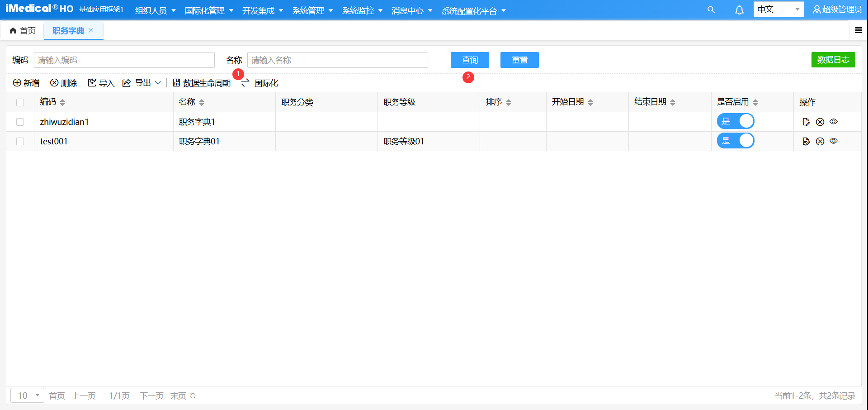Expand the 消息中心 menu
This screenshot has width=868, height=410.
(x=412, y=10)
